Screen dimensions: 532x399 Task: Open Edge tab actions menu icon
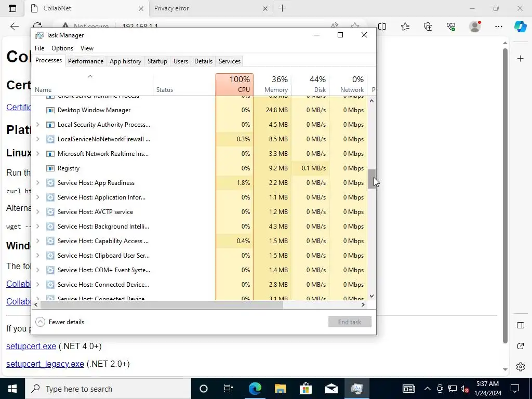[12, 8]
